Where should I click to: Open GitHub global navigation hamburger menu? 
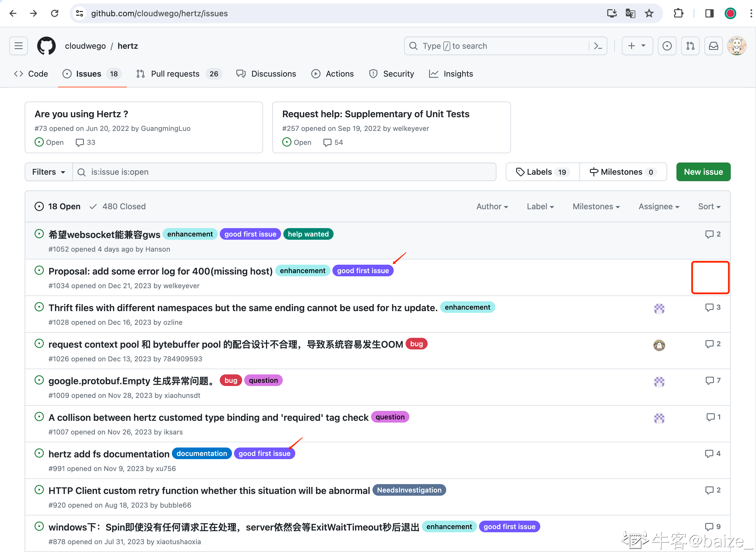tap(18, 46)
